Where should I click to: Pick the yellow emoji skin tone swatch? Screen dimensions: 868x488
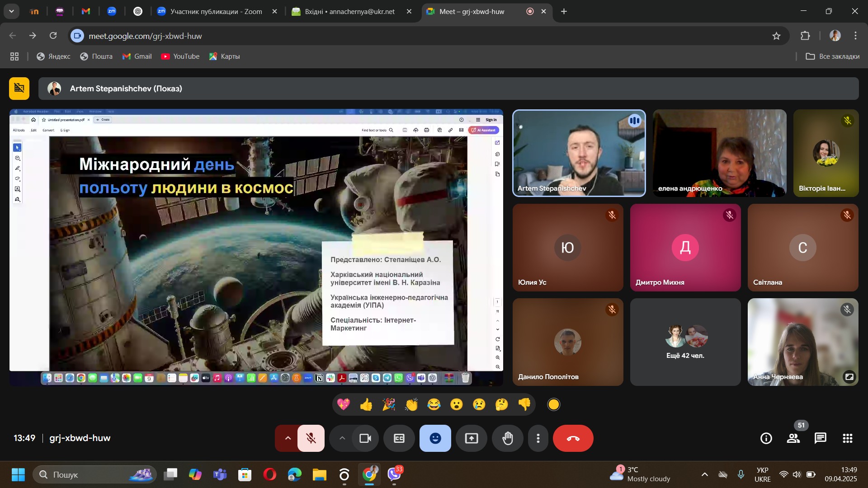[553, 404]
